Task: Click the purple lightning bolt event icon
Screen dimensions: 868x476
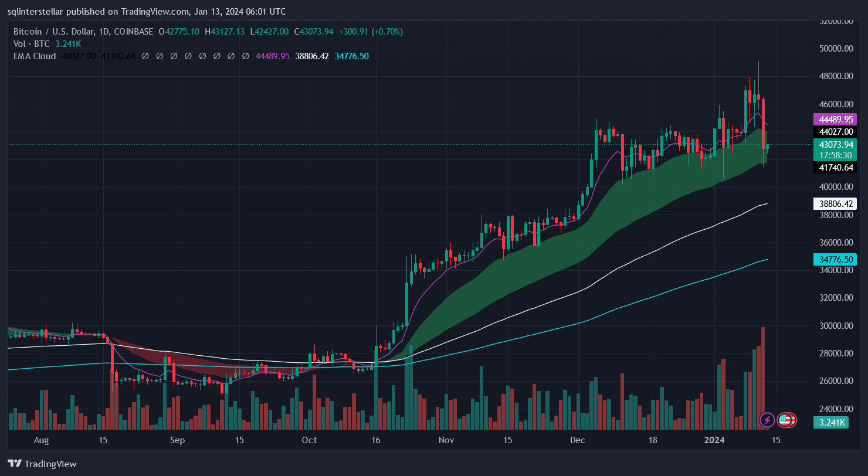Action: [x=767, y=420]
